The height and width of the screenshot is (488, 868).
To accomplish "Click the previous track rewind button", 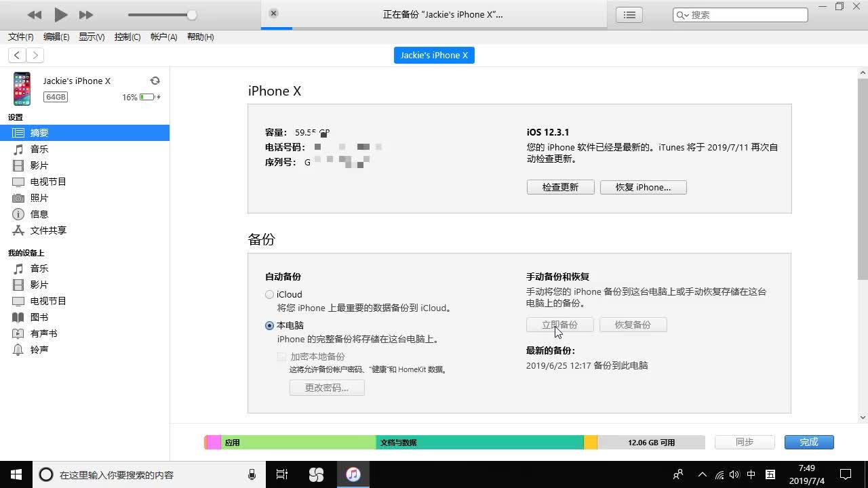I will 35,15.
